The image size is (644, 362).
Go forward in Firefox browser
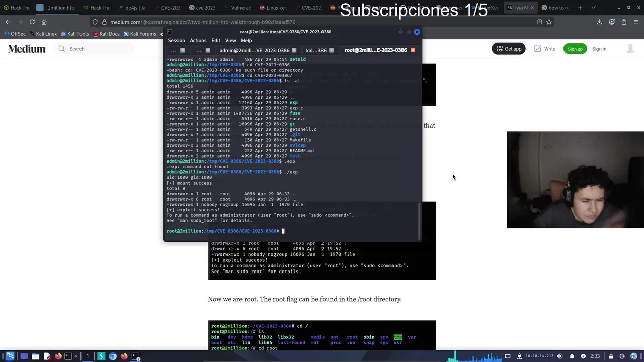[x=20, y=22]
